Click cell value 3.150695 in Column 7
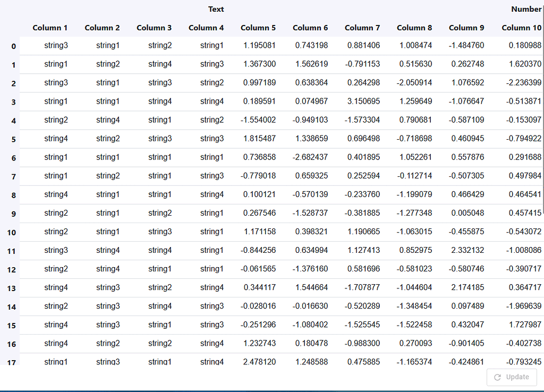 [x=363, y=101]
